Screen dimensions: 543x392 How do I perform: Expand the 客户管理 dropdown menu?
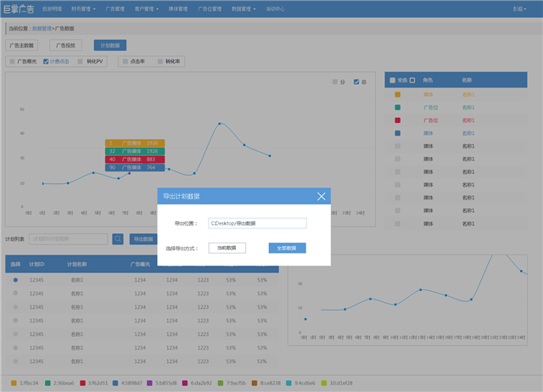pos(147,8)
